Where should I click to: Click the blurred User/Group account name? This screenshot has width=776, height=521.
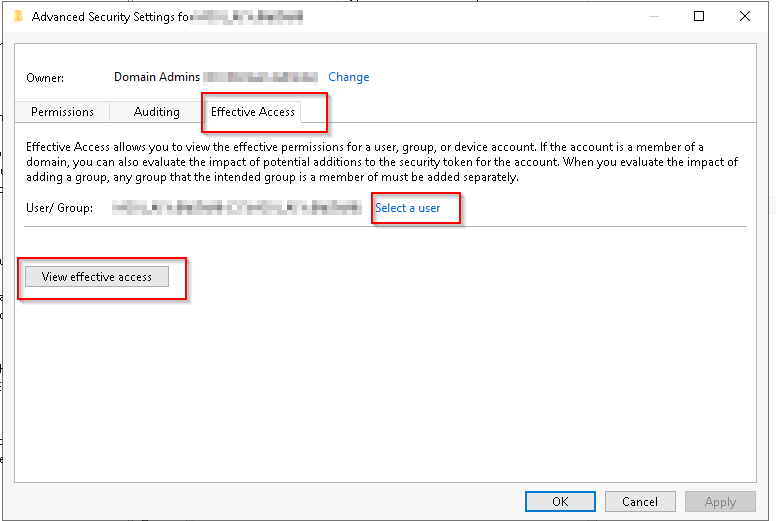pos(236,208)
